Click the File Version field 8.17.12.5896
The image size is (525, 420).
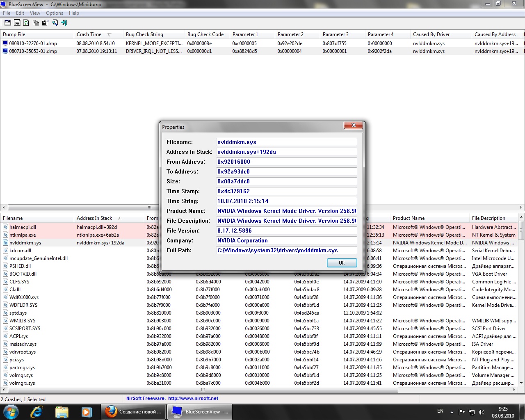point(287,231)
